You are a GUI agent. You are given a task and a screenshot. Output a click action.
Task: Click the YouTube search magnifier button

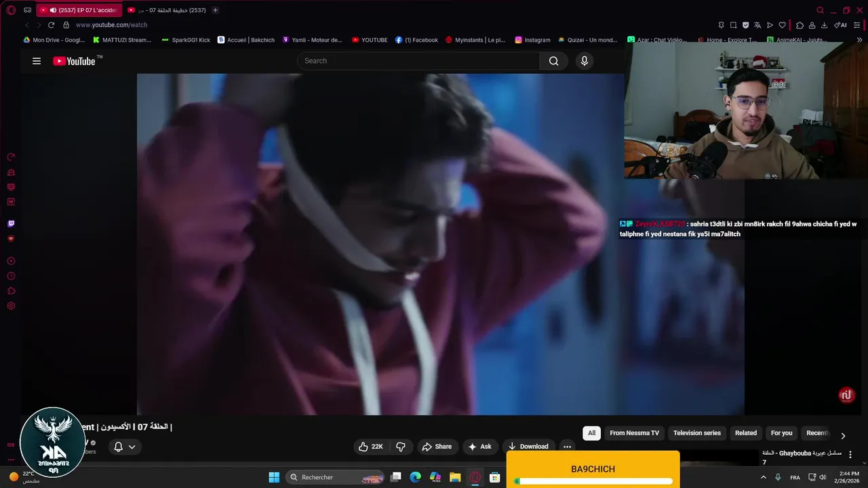(x=554, y=61)
